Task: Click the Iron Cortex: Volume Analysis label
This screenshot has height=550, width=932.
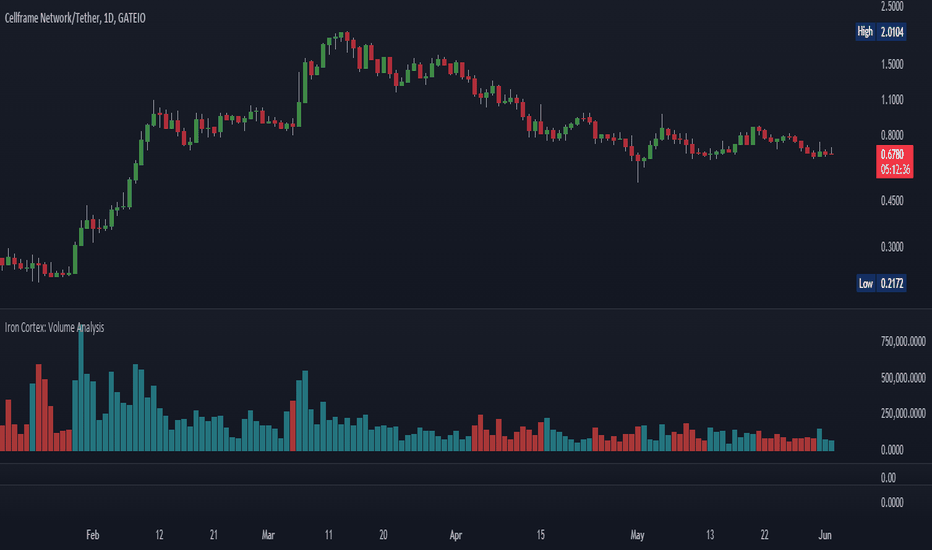Action: [x=54, y=328]
